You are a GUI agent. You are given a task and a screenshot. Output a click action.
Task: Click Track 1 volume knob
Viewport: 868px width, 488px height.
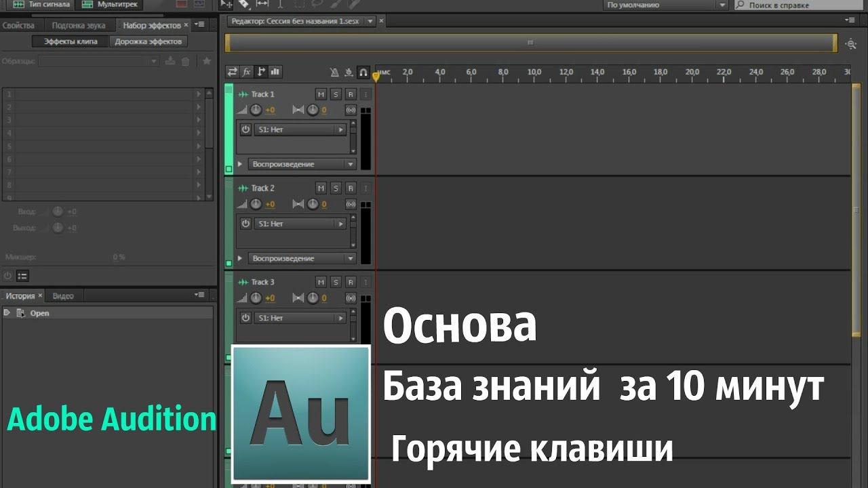pyautogui.click(x=256, y=110)
